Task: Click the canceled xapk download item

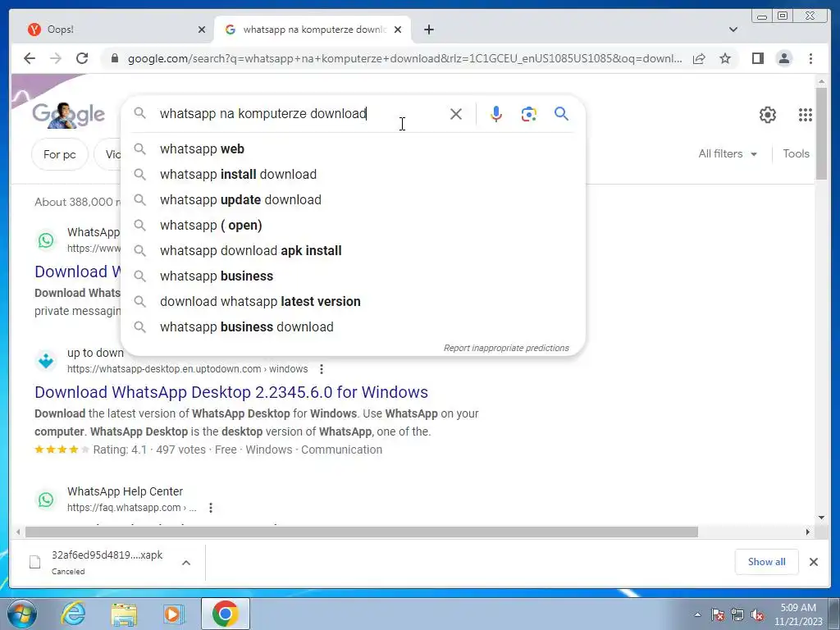Action: 107,562
